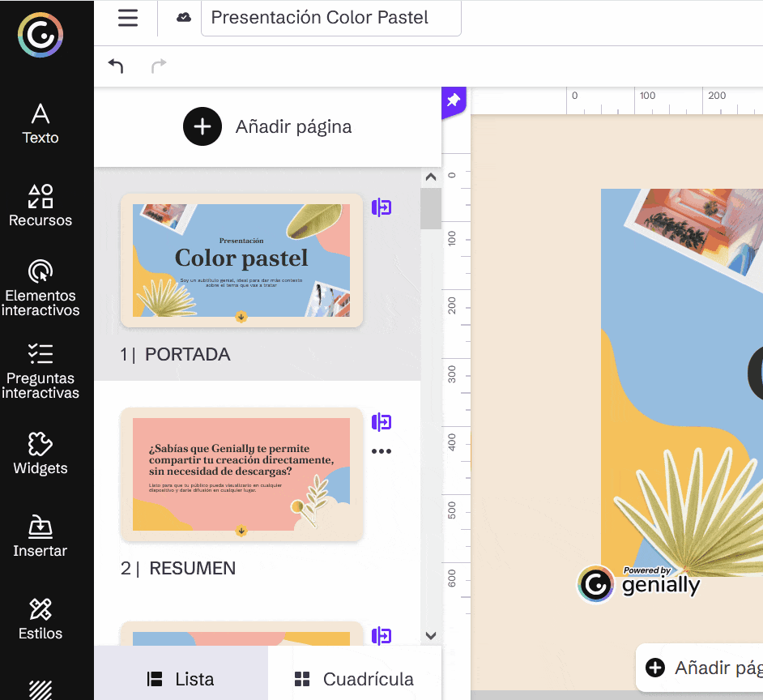The width and height of the screenshot is (763, 700).
Task: Click the redo arrow
Action: pos(159,66)
